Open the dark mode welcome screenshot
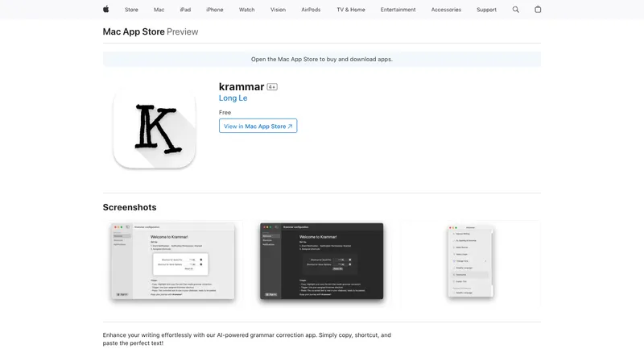The height and width of the screenshot is (349, 644). pyautogui.click(x=322, y=262)
